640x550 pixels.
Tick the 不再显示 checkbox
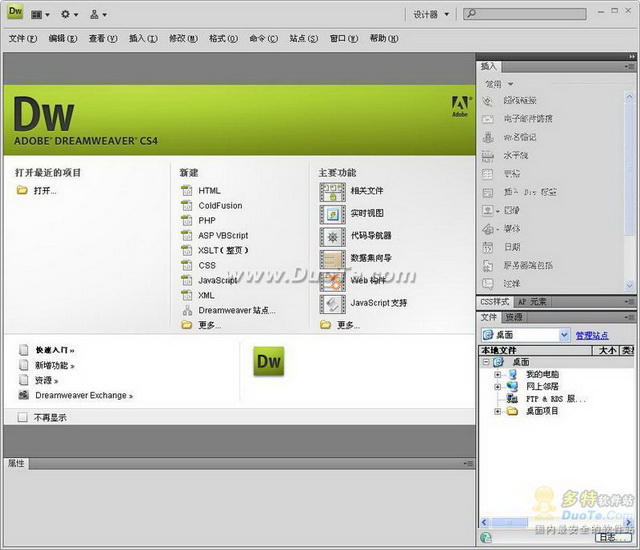pyautogui.click(x=22, y=417)
